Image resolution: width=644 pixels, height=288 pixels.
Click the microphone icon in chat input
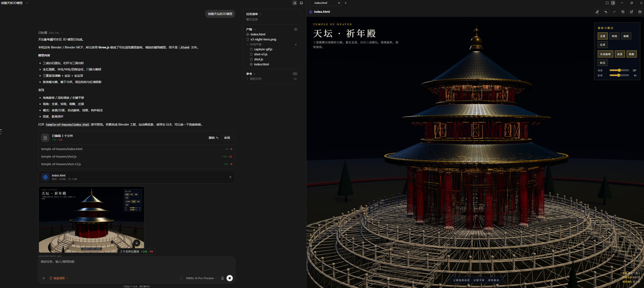[x=222, y=278]
